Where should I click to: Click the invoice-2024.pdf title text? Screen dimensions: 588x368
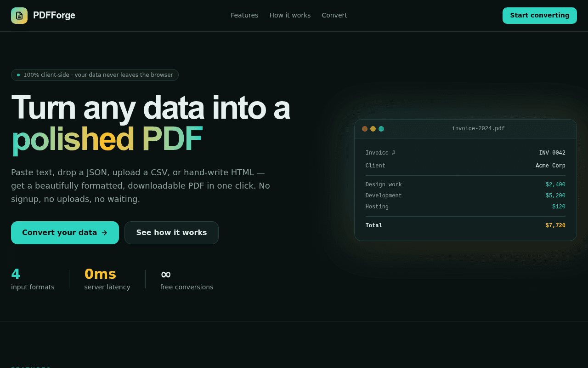pos(478,129)
